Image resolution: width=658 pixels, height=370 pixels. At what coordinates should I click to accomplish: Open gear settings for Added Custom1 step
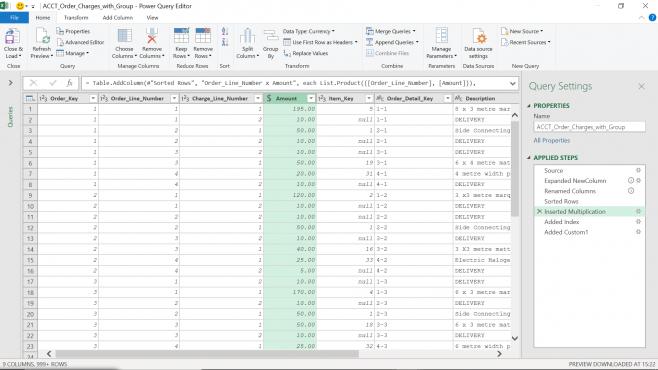[638, 232]
